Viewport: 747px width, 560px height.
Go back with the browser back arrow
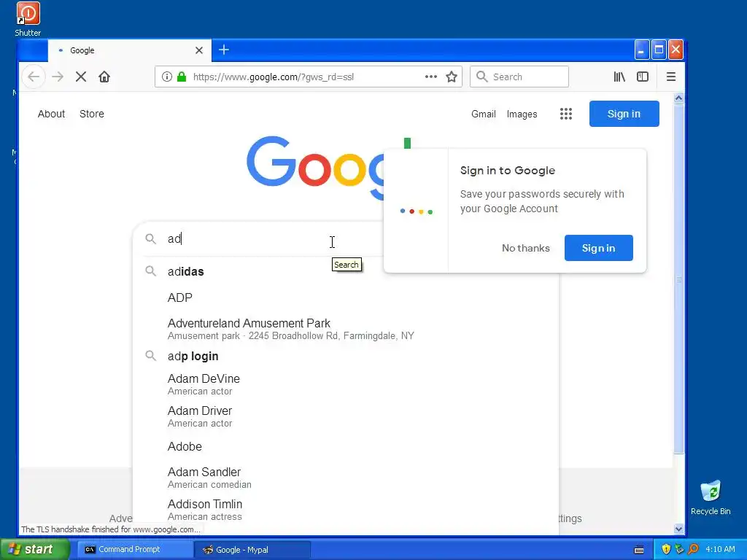(34, 77)
